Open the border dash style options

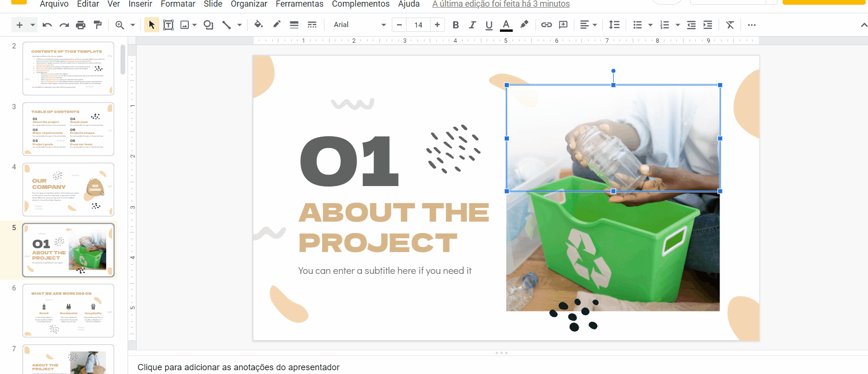[x=312, y=25]
